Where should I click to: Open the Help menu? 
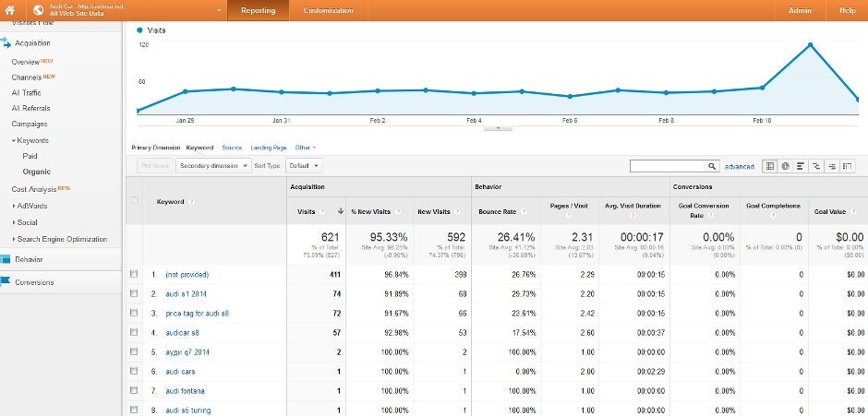click(x=848, y=10)
